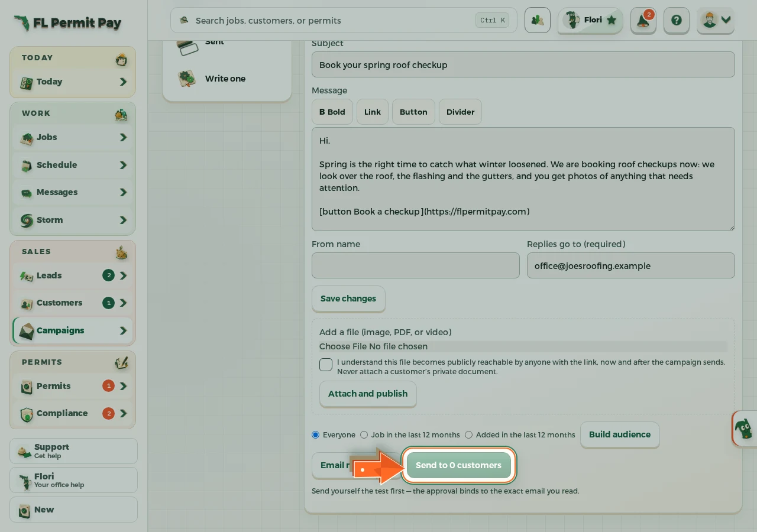The width and height of the screenshot is (757, 532).
Task: Click into the Message text area
Action: pos(523,179)
